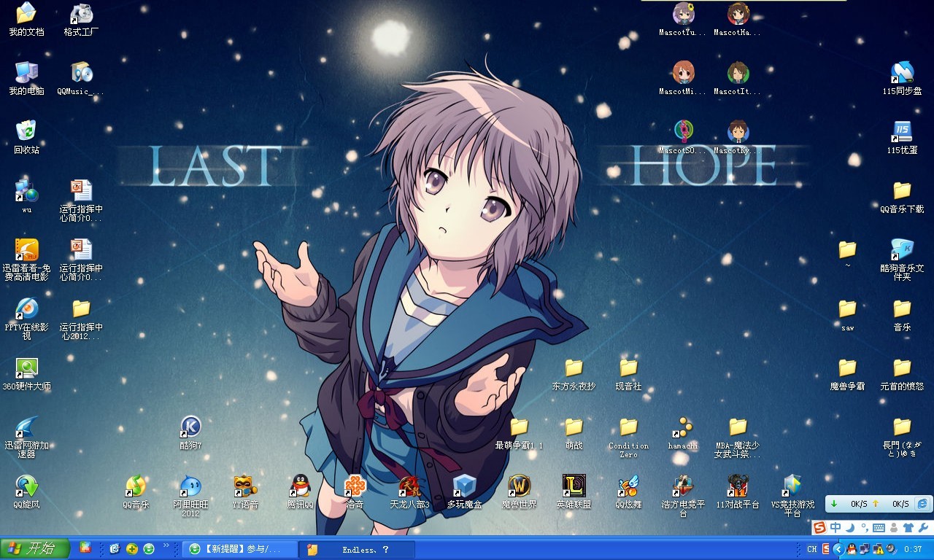Viewport: 934px width, 560px height.
Task: Click the IE icon on speed widget
Action: tap(922, 504)
